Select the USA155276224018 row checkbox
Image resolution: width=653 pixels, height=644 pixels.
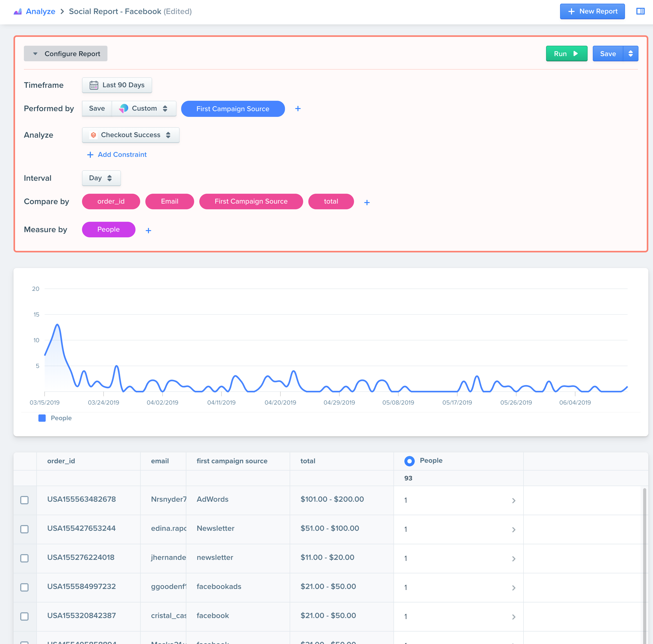click(x=24, y=558)
